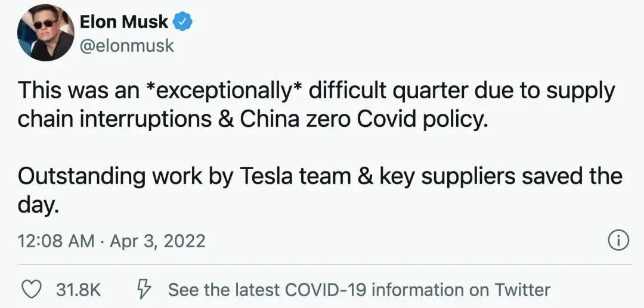Open See the latest COVID-19 information link
644x308 pixels.
pyautogui.click(x=359, y=290)
